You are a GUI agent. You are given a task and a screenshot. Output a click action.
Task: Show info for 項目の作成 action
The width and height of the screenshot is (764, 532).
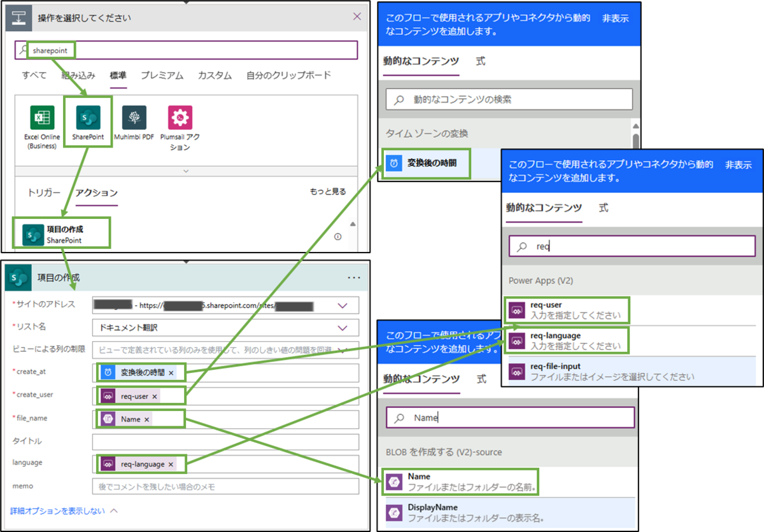click(x=337, y=237)
